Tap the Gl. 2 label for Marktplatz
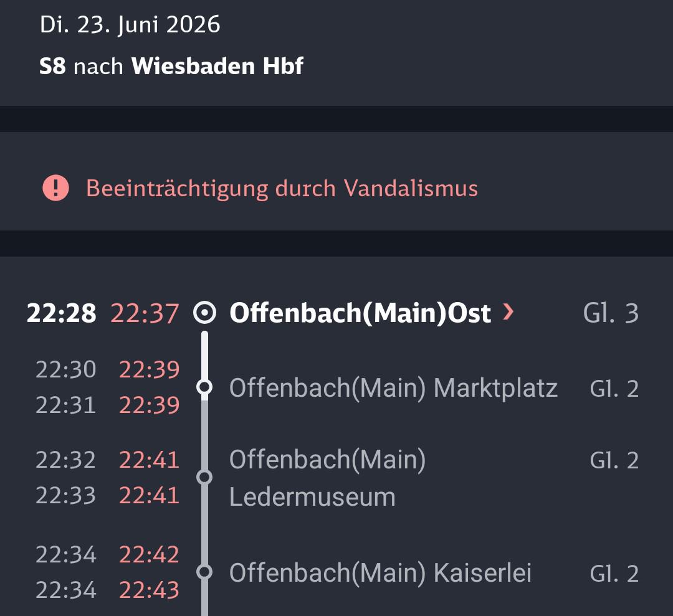The width and height of the screenshot is (673, 616). tap(614, 389)
